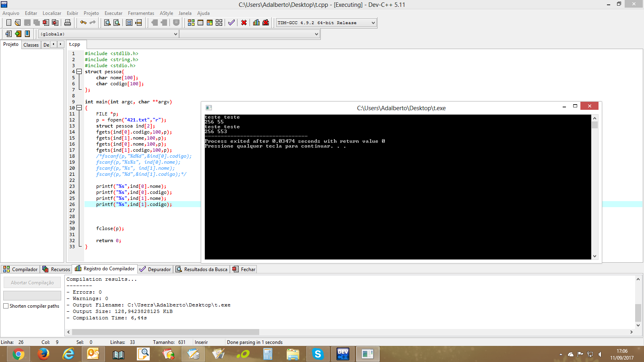Click the Compile and Run icon
Image resolution: width=644 pixels, height=362 pixels.
[x=210, y=23]
